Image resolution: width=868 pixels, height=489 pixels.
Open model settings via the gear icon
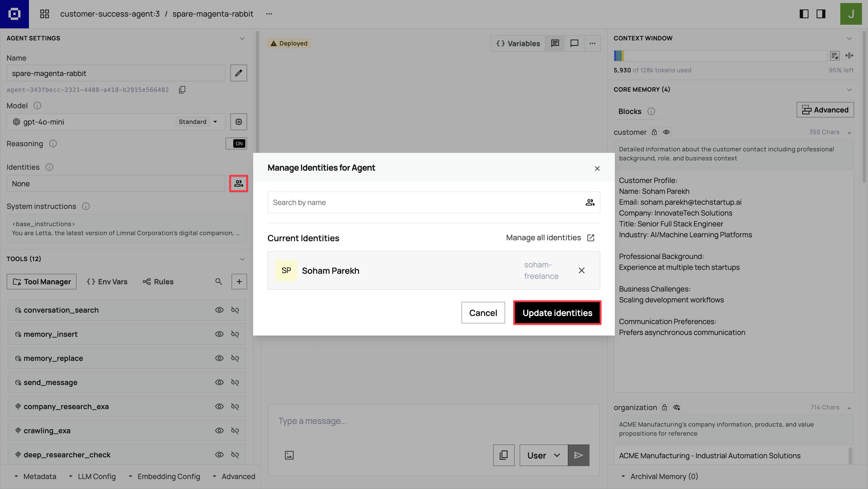pos(239,122)
